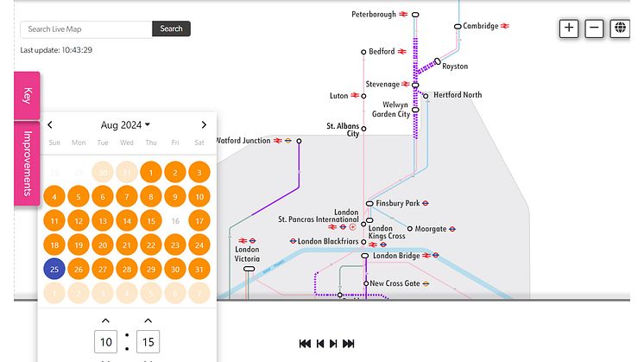Increase the hour value with up arrow
644x362 pixels.
[x=105, y=321]
